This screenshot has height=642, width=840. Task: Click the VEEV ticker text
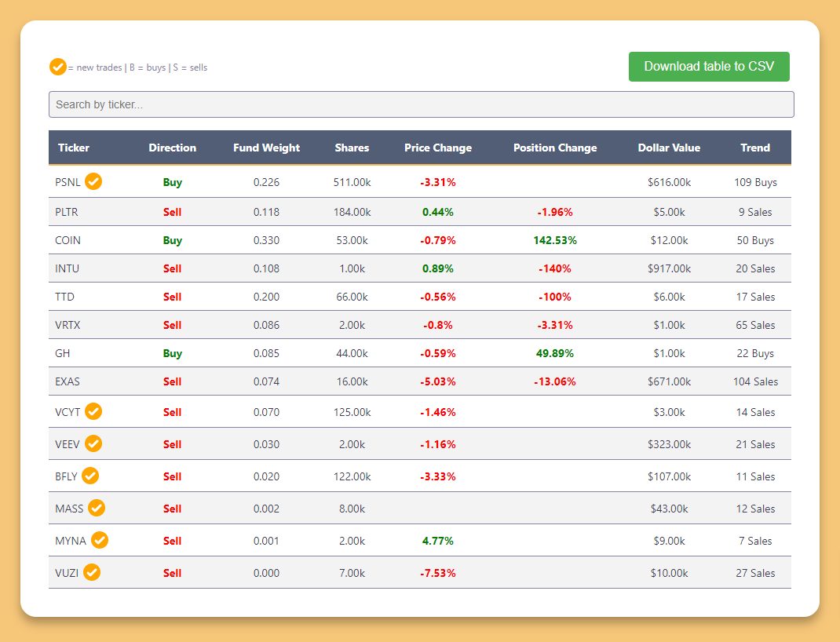tap(67, 444)
